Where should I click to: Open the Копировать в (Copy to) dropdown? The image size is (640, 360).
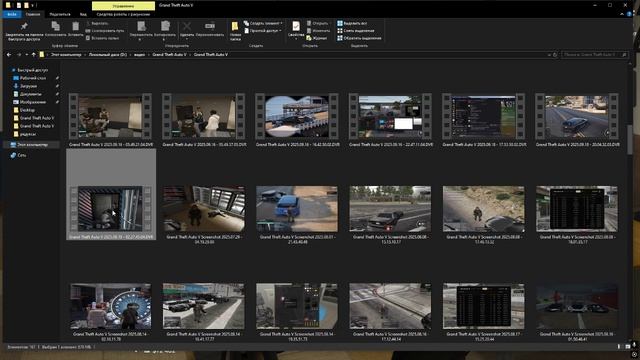pyautogui.click(x=164, y=39)
